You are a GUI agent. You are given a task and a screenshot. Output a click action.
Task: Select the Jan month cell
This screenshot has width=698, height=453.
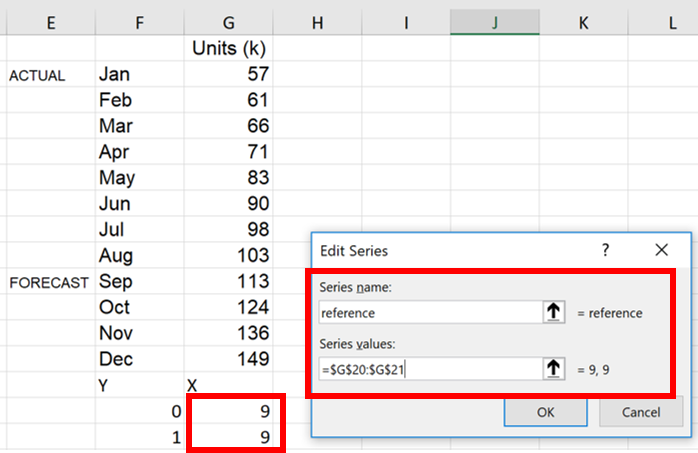139,74
